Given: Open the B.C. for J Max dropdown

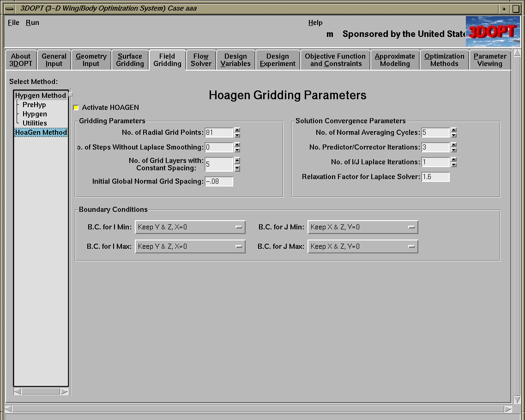Looking at the screenshot, I should click(363, 246).
